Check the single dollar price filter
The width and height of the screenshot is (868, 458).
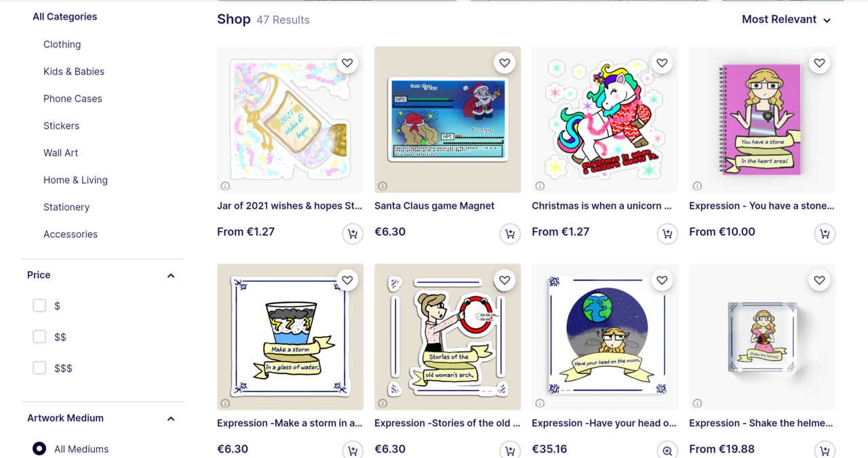pyautogui.click(x=39, y=306)
